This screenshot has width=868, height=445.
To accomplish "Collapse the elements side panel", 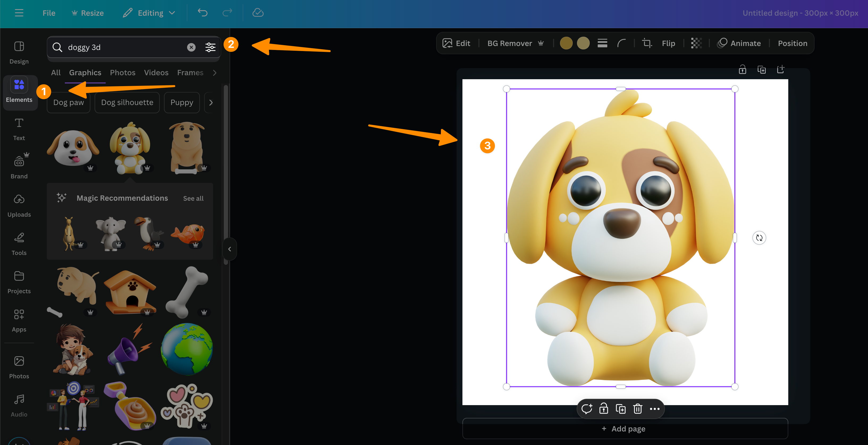I will pos(229,249).
